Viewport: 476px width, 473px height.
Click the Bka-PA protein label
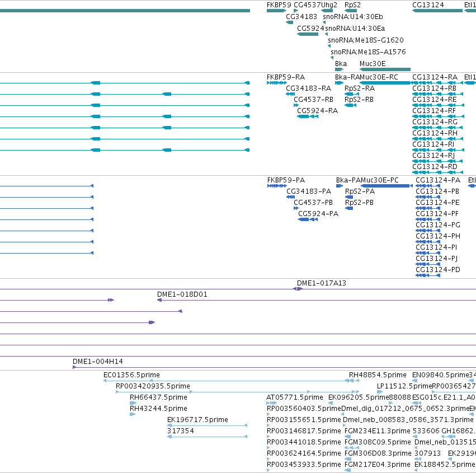click(348, 180)
